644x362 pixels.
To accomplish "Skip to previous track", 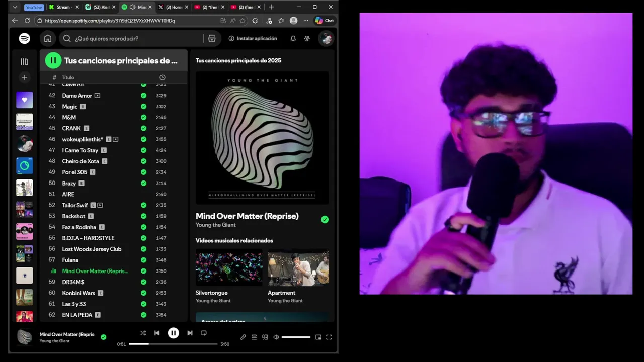I will tap(157, 333).
